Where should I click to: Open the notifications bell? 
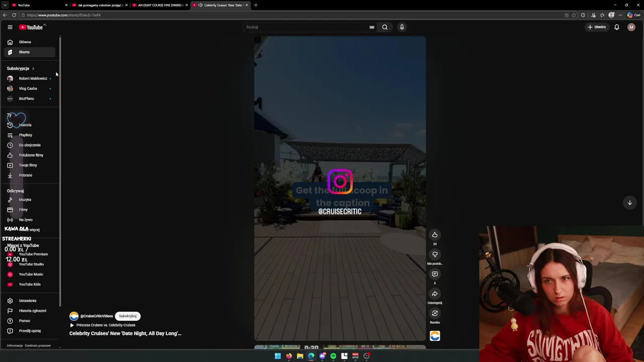[617, 27]
